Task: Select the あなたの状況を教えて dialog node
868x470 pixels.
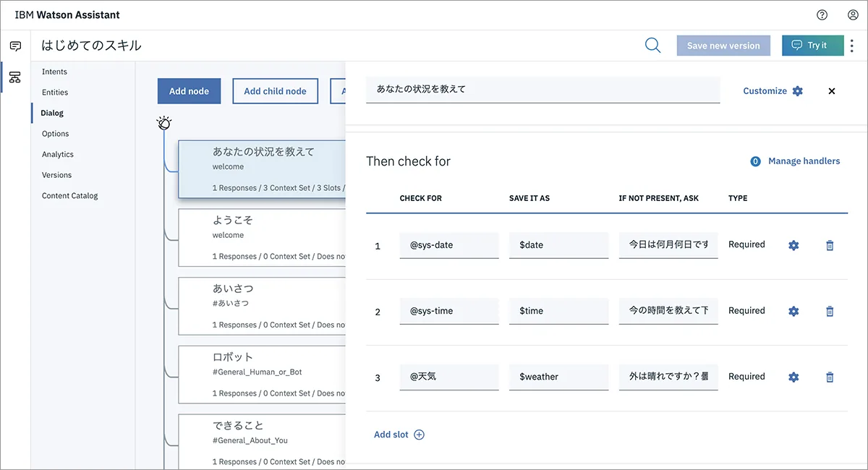Action: [262, 169]
